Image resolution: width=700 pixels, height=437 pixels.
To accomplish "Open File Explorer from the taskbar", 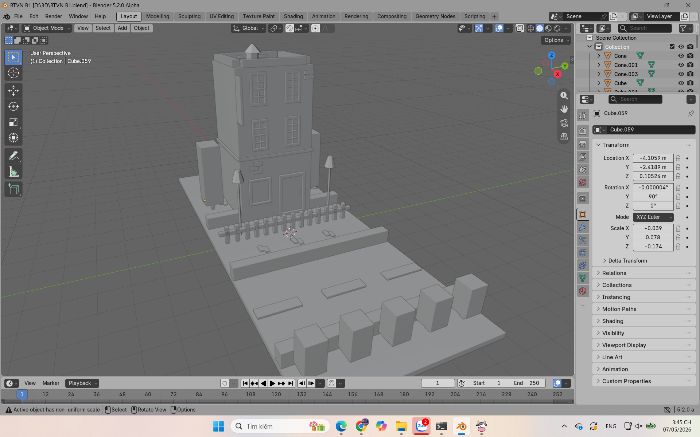I will point(401,426).
